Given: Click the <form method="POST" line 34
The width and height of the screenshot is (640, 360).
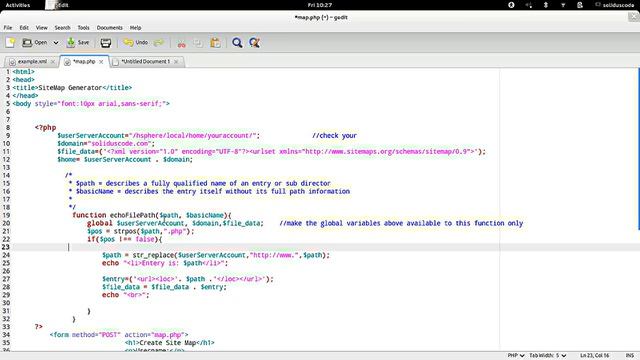Looking at the screenshot, I should click(x=119, y=335).
